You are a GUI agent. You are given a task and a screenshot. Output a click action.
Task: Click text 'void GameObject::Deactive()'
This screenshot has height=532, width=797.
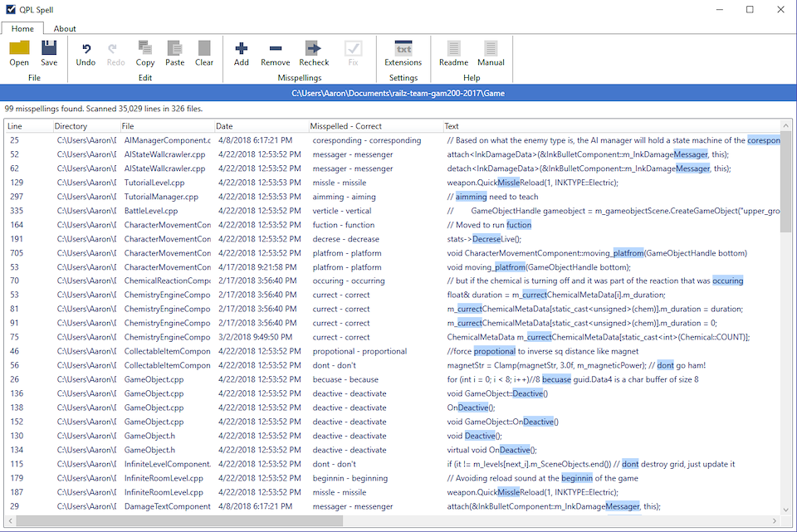click(497, 393)
